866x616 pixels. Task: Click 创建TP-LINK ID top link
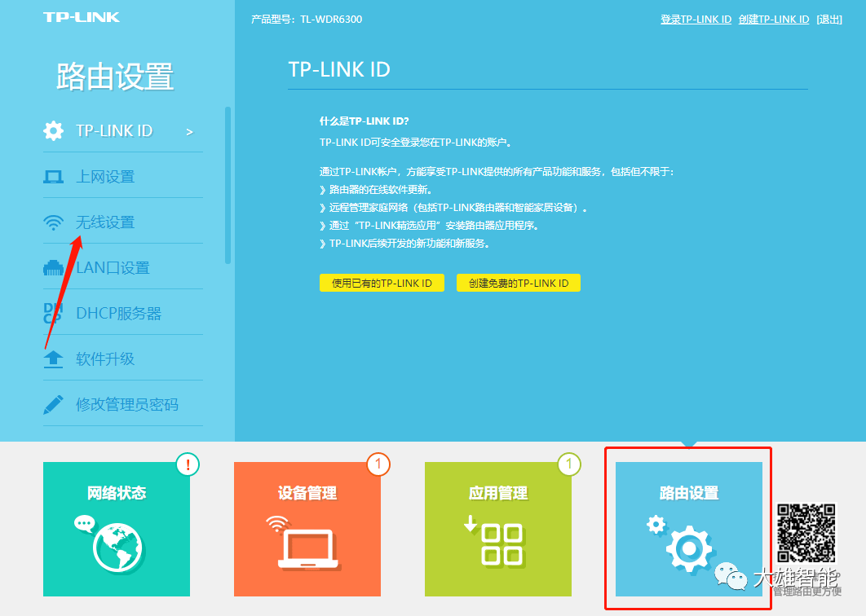[774, 20]
